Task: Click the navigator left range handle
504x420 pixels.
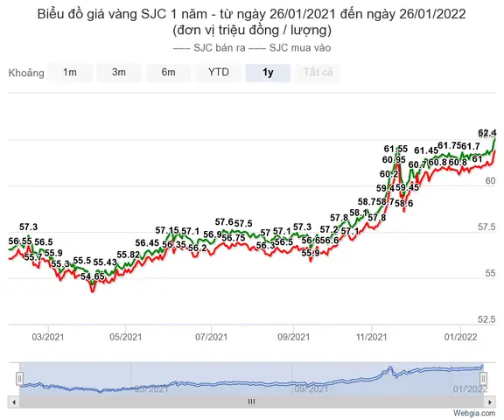Action: coord(19,379)
